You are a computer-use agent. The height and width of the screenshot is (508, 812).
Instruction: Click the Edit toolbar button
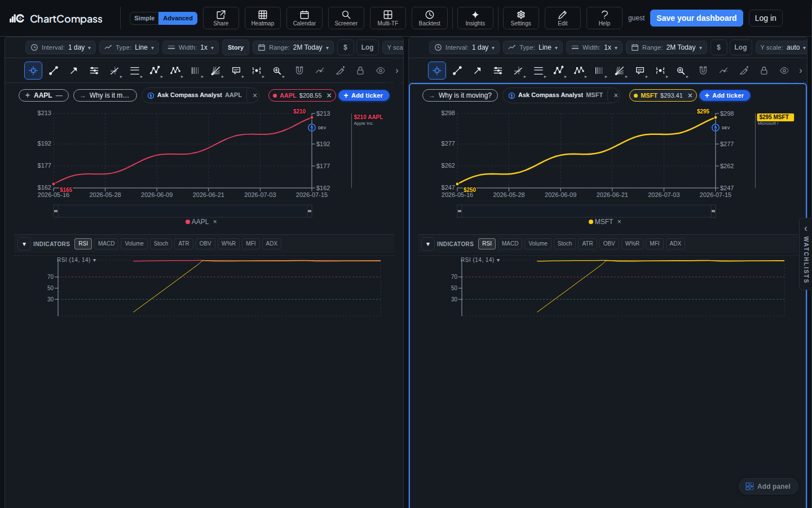[x=563, y=18]
